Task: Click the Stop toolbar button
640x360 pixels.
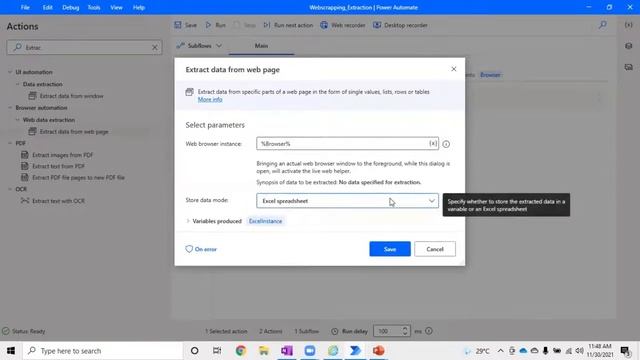Action: coord(244,25)
